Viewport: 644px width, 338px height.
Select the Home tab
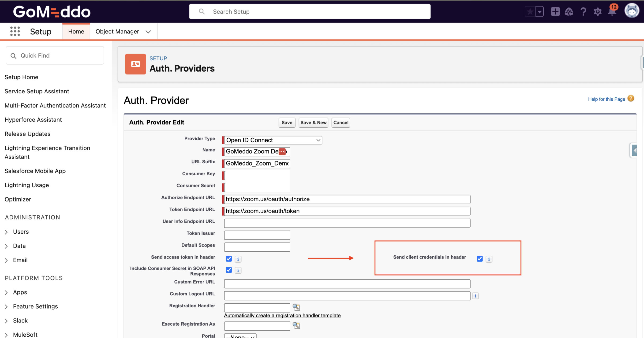(x=76, y=31)
